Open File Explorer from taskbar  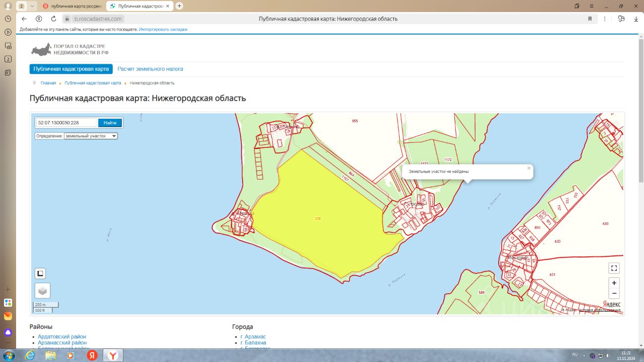click(x=50, y=355)
